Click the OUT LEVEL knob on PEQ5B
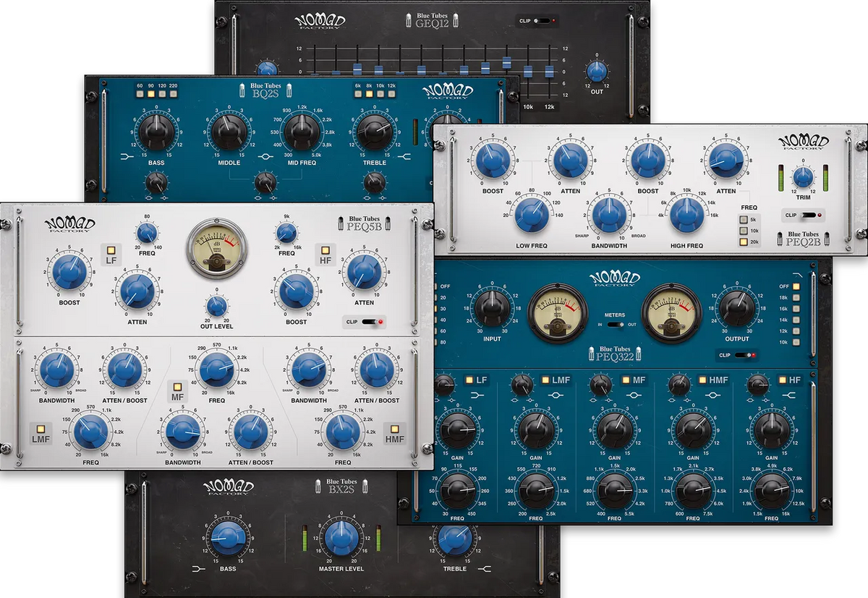The image size is (868, 598). 216,306
